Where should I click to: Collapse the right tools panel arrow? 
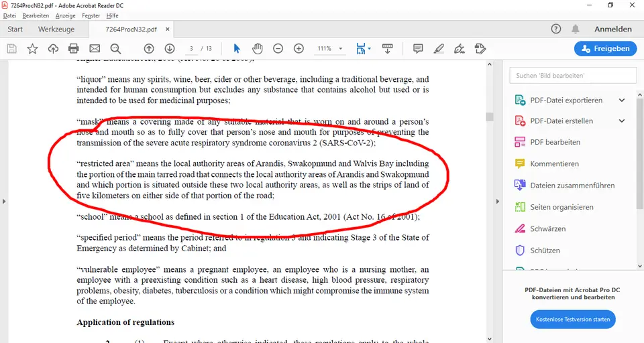point(497,202)
